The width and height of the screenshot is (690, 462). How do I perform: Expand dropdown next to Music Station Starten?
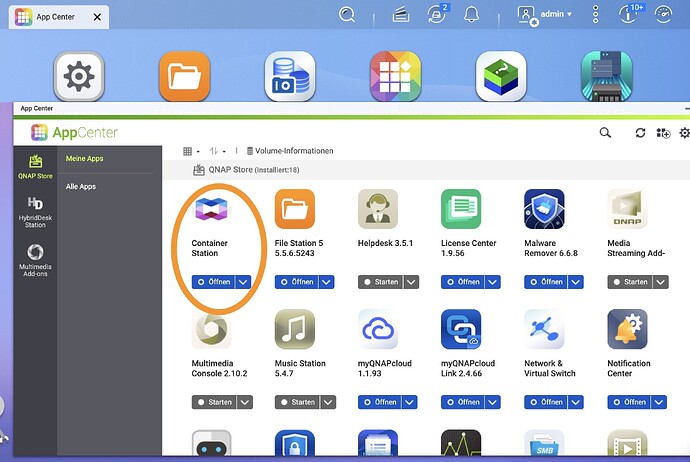click(328, 402)
